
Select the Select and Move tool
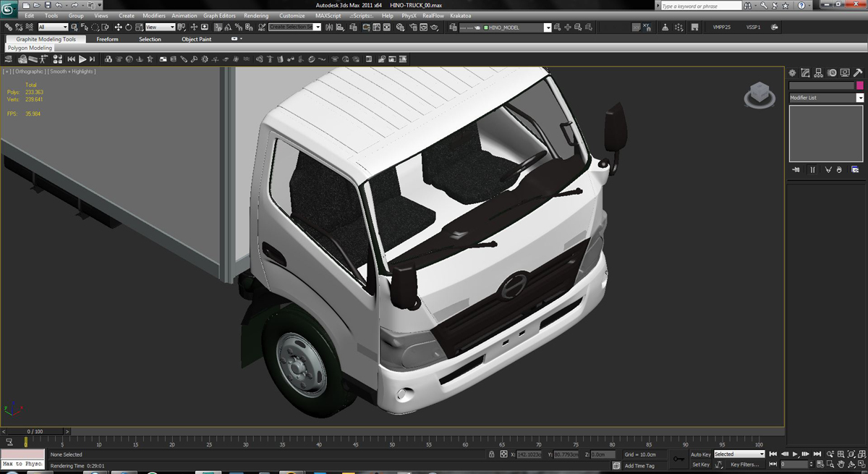click(118, 28)
